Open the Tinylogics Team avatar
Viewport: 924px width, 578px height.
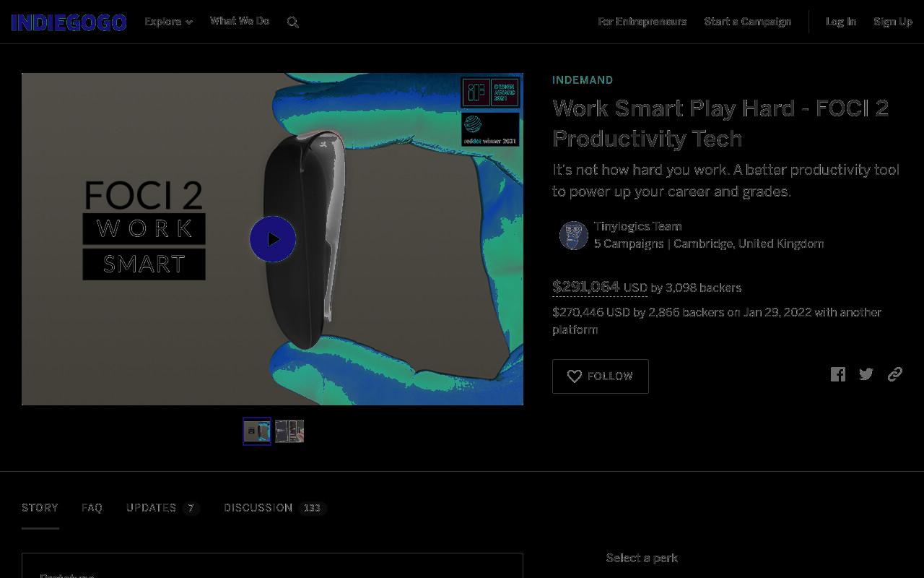pos(574,236)
